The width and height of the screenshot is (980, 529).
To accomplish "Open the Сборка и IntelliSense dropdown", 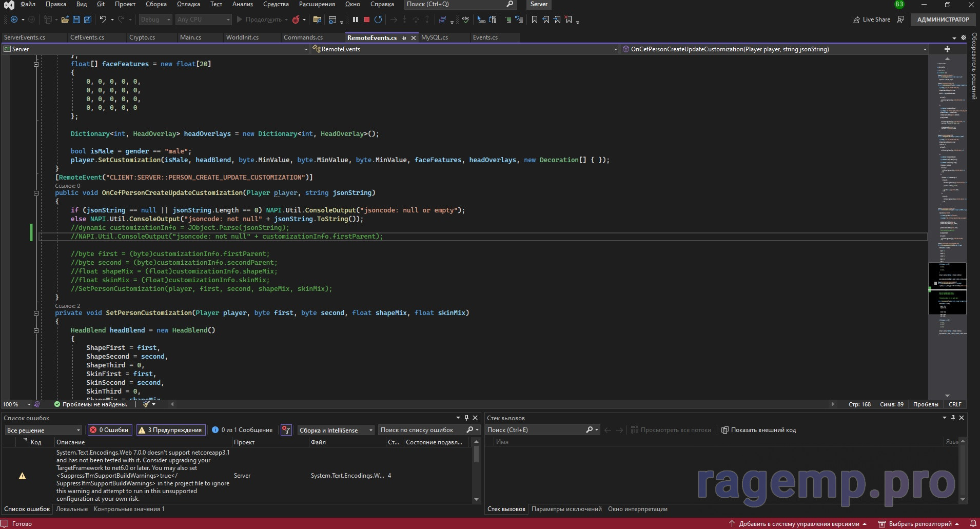I will coord(336,430).
